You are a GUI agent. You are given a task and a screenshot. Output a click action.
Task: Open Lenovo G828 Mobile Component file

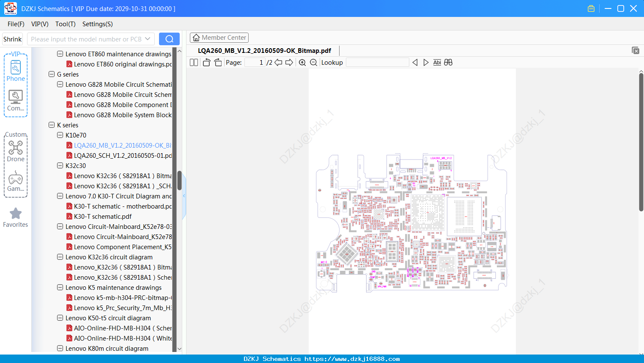click(x=123, y=104)
